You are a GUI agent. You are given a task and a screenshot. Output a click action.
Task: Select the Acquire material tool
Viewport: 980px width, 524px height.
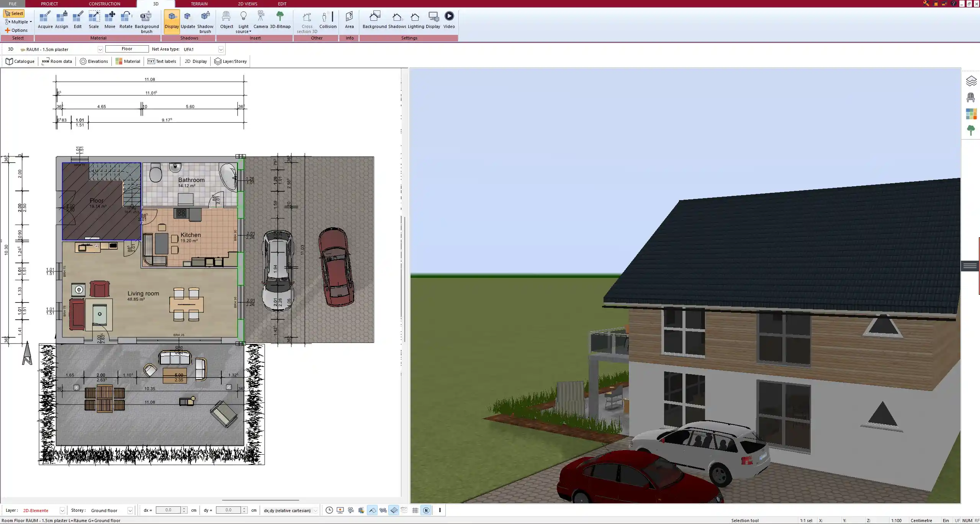45,20
